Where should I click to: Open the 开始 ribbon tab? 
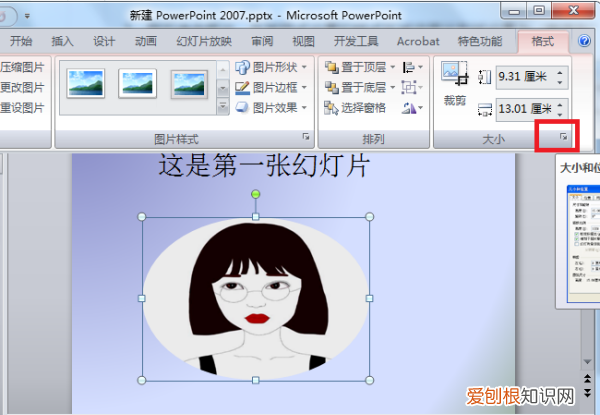21,41
